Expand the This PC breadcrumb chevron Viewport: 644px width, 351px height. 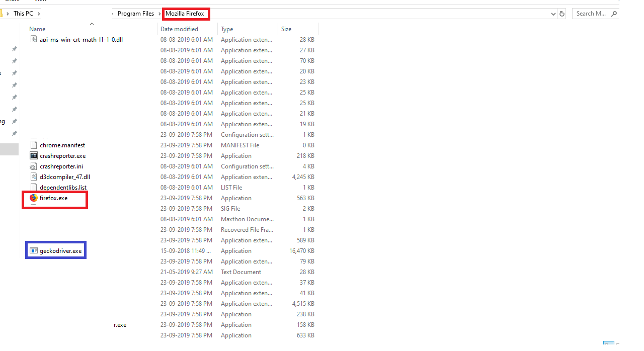coord(39,13)
